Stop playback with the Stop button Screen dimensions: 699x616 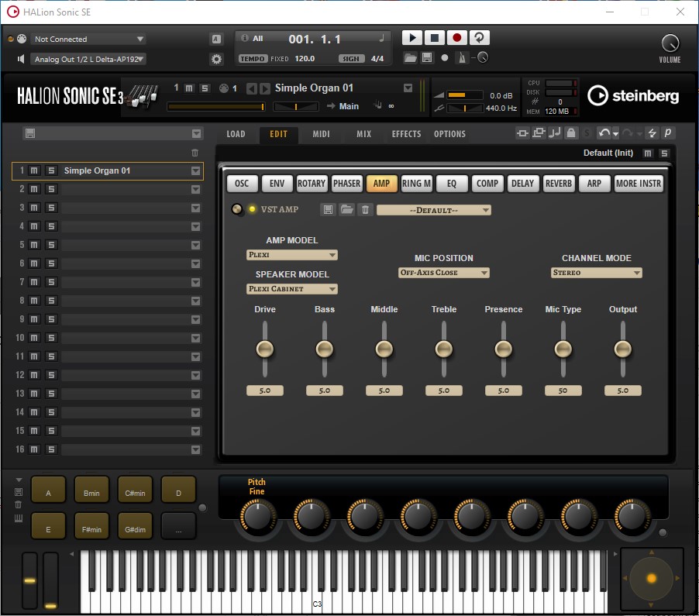[x=434, y=38]
